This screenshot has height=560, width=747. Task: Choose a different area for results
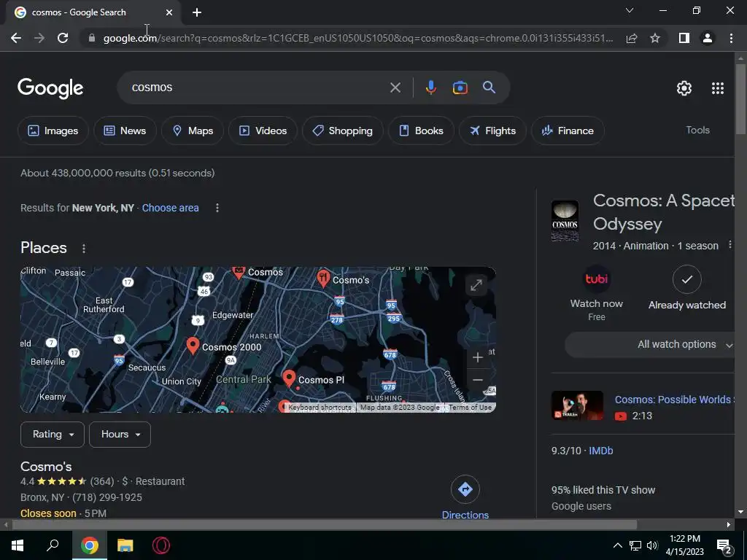click(170, 208)
